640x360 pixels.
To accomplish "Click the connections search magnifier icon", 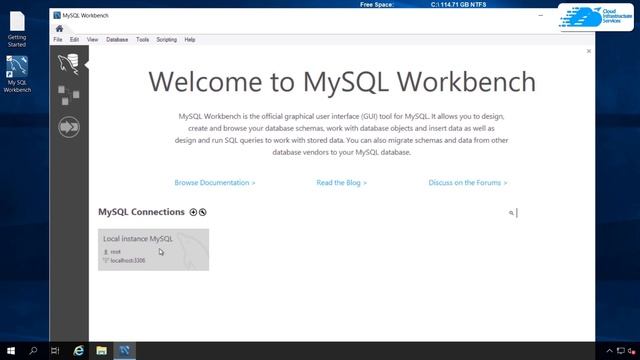I will point(511,213).
